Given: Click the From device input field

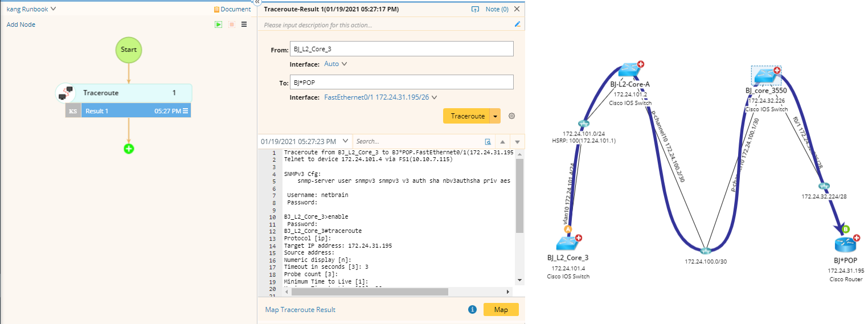Looking at the screenshot, I should [402, 49].
